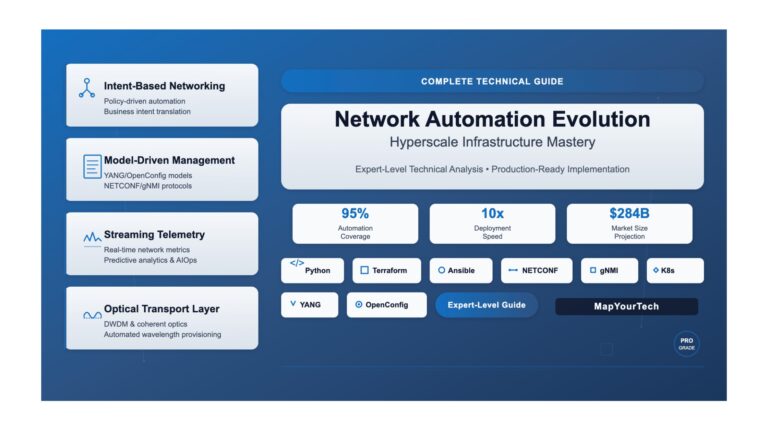Image resolution: width=768 pixels, height=432 pixels.
Task: Click the Network Automation Evolution title
Action: point(491,120)
